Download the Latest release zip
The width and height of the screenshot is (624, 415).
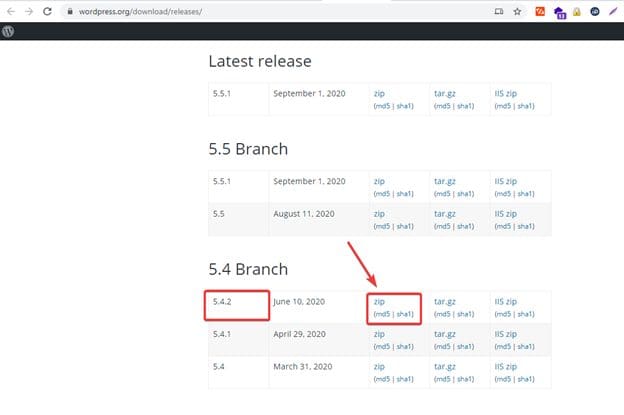(x=379, y=92)
